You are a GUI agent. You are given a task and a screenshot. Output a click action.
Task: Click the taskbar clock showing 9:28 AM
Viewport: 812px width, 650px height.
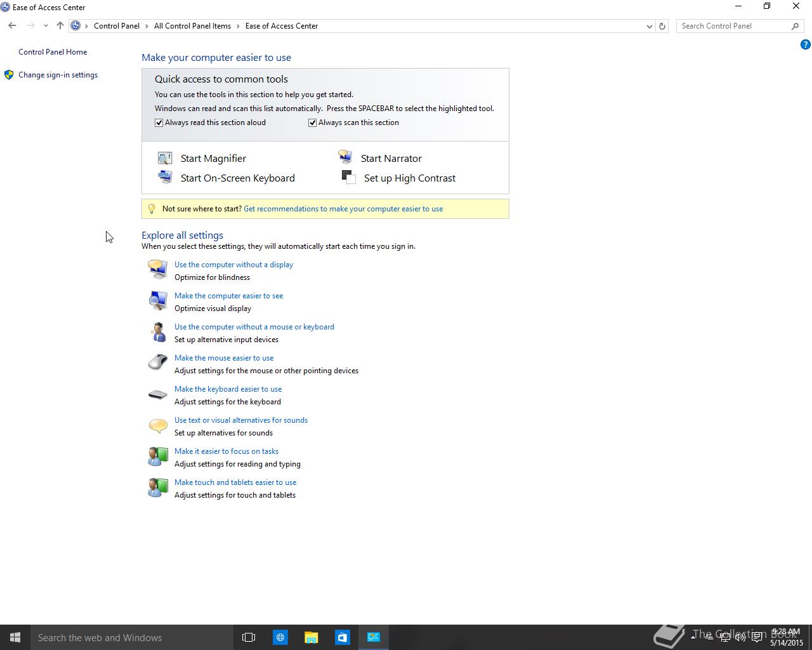coord(787,637)
